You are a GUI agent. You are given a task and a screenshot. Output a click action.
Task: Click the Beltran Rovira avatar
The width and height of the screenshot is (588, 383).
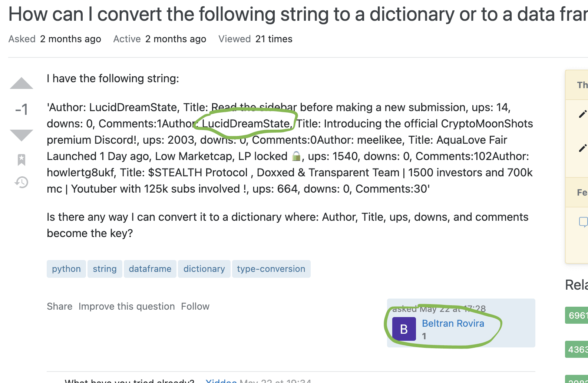404,329
